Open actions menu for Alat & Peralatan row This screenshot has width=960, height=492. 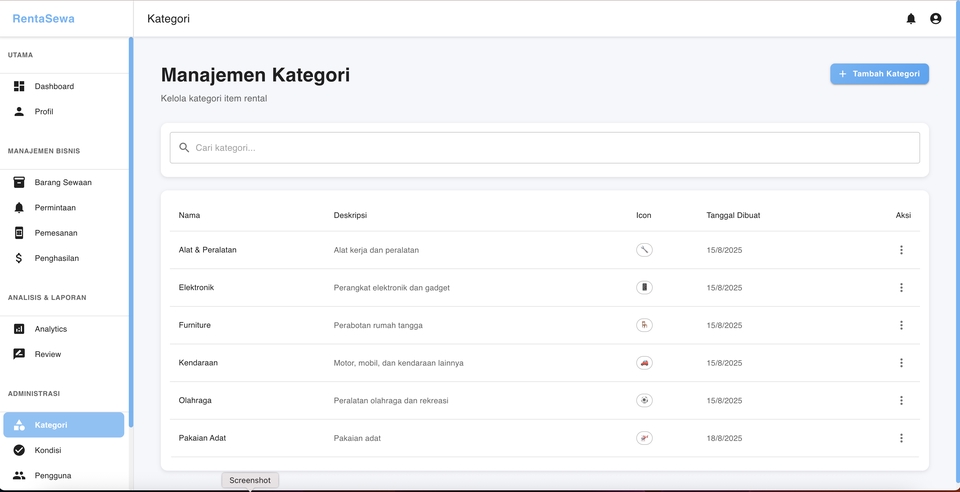point(901,250)
